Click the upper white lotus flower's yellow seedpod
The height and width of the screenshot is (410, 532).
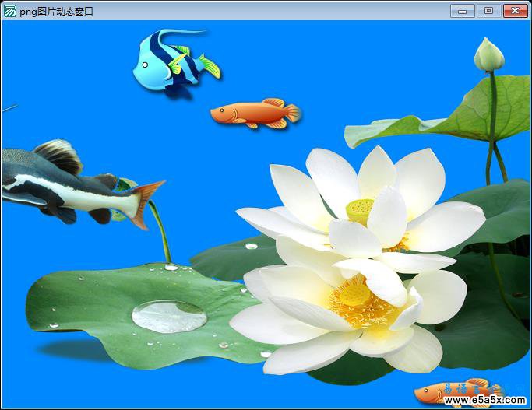tap(360, 209)
